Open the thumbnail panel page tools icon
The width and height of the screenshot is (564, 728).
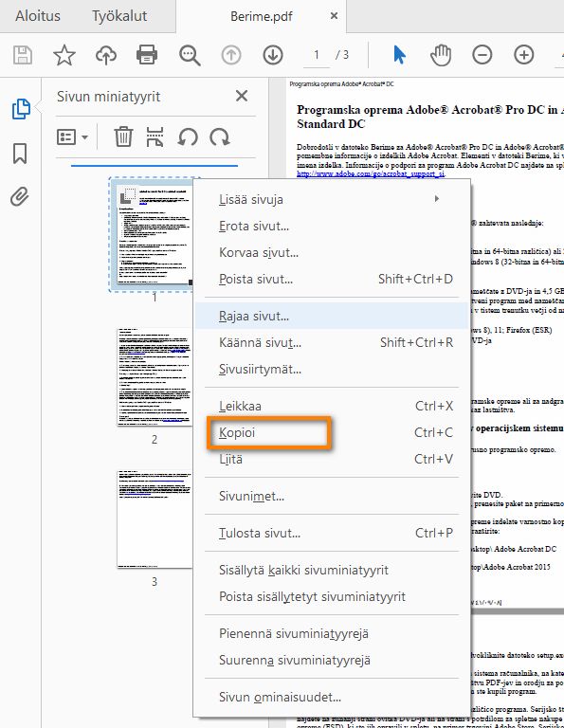155,136
